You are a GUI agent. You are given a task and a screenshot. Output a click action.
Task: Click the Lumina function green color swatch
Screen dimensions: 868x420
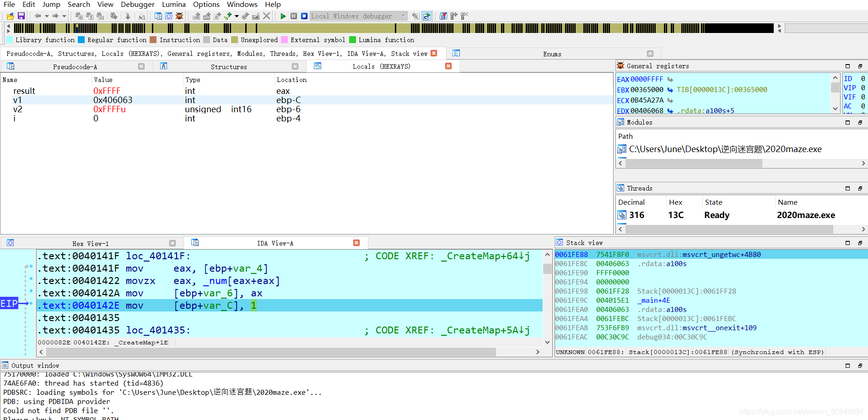click(x=352, y=40)
